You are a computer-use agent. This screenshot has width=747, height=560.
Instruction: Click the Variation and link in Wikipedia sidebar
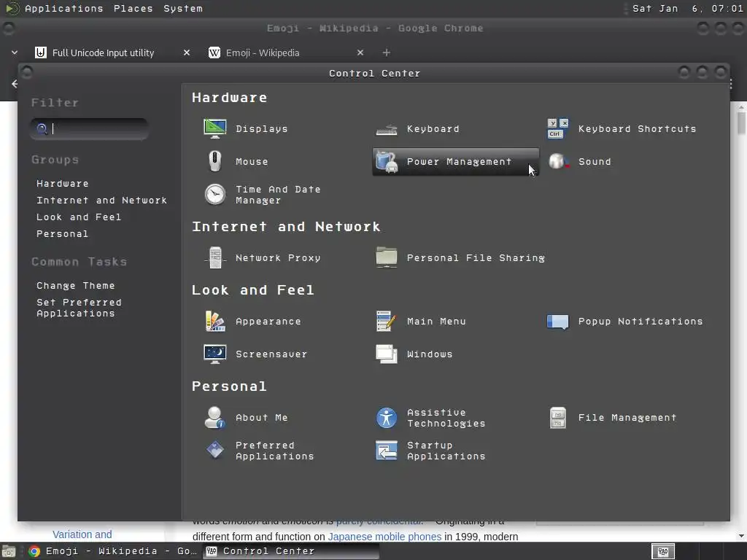pyautogui.click(x=82, y=534)
